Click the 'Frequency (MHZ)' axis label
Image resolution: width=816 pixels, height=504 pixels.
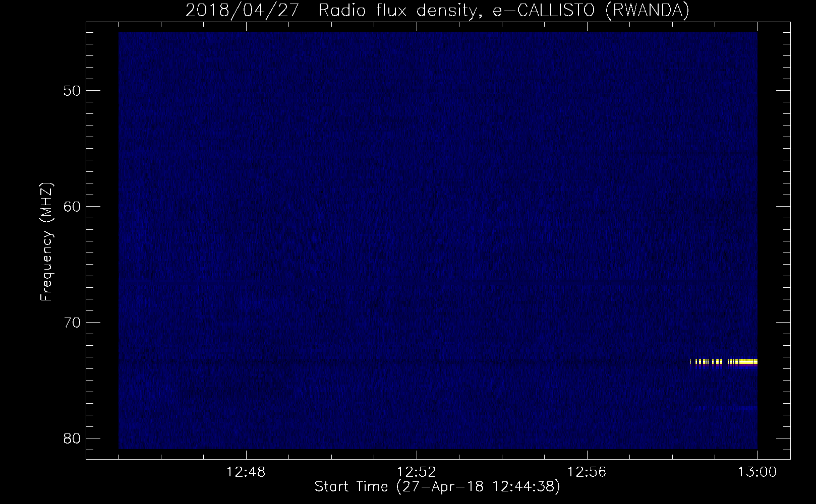pyautogui.click(x=46, y=242)
